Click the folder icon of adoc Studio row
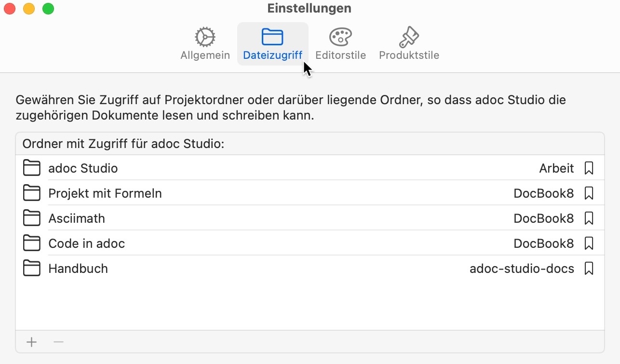Viewport: 620px width, 364px height. [x=32, y=168]
